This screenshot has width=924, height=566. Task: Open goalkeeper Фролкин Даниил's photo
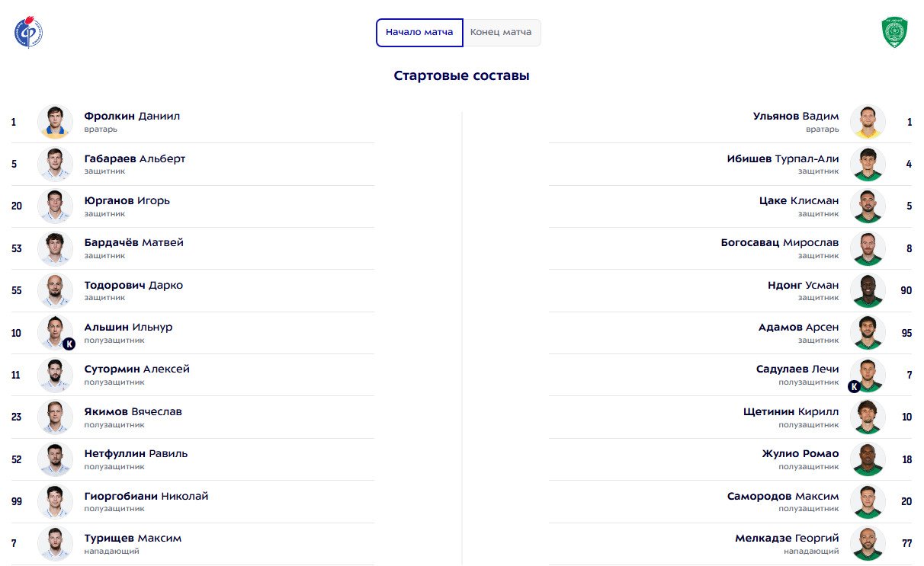tap(55, 122)
